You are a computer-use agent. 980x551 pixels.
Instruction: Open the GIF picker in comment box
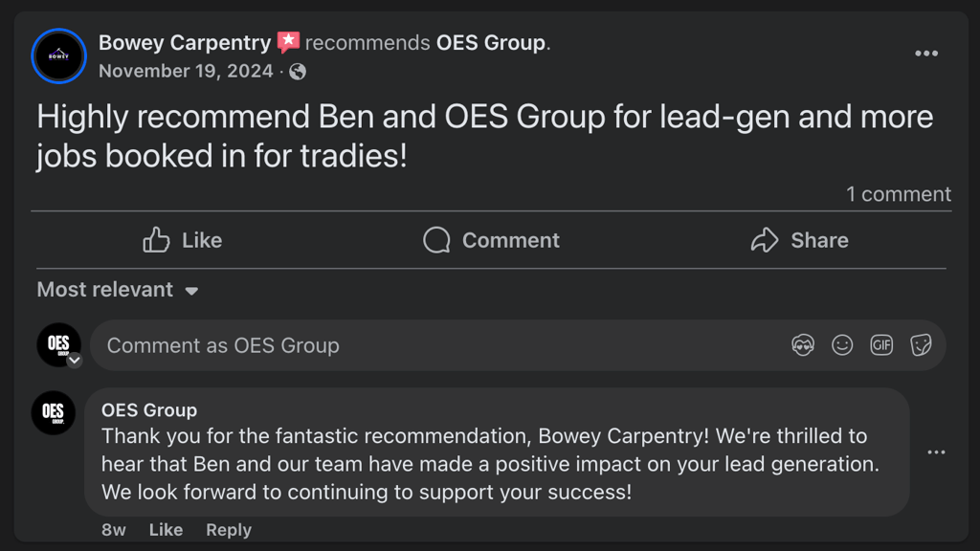pos(881,345)
